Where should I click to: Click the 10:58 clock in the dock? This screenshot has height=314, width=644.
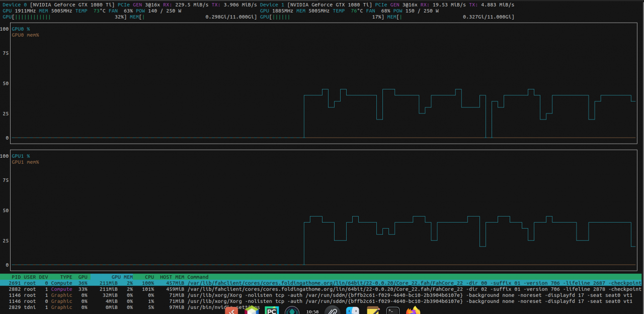(312, 311)
